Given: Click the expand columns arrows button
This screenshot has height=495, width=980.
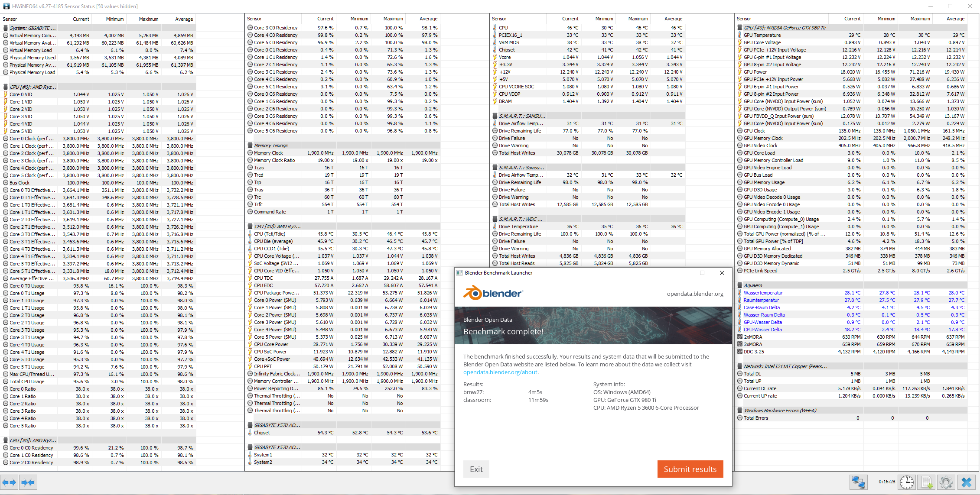Looking at the screenshot, I should point(9,482).
